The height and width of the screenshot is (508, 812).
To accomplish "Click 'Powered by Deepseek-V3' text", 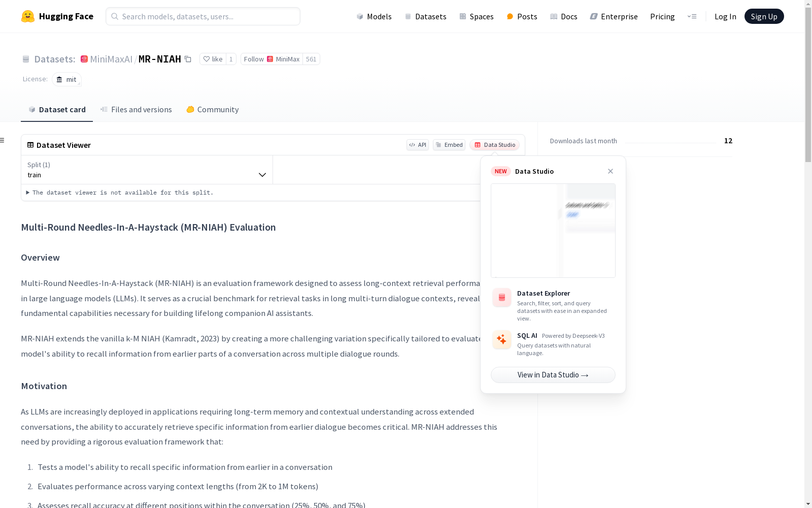I will (573, 336).
